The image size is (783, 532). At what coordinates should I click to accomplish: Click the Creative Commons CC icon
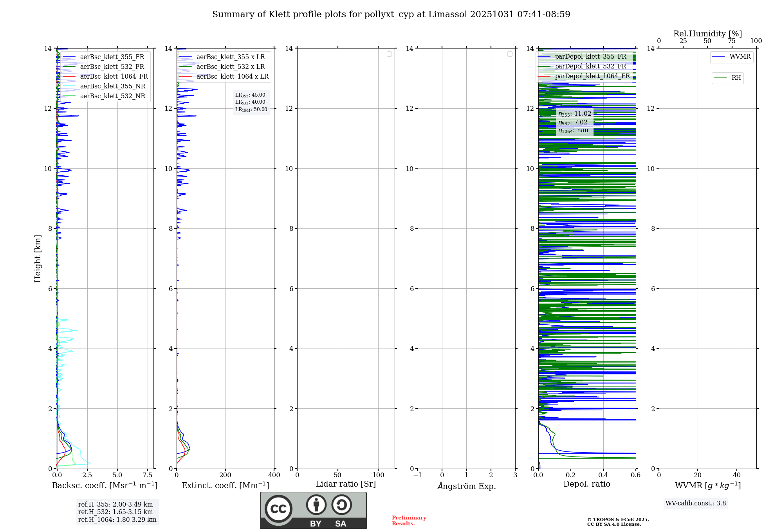click(x=278, y=509)
